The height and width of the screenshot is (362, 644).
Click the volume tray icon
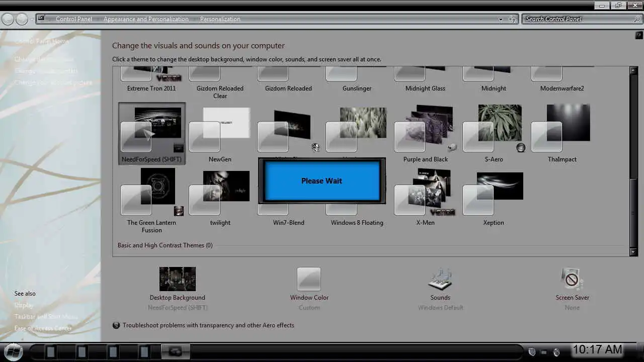pos(556,352)
